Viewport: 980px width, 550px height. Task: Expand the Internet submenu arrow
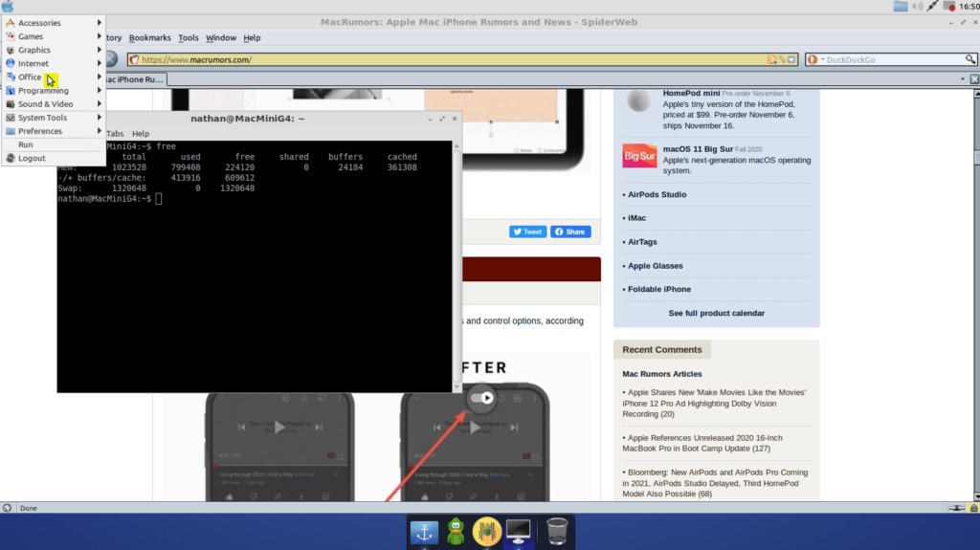pyautogui.click(x=100, y=63)
